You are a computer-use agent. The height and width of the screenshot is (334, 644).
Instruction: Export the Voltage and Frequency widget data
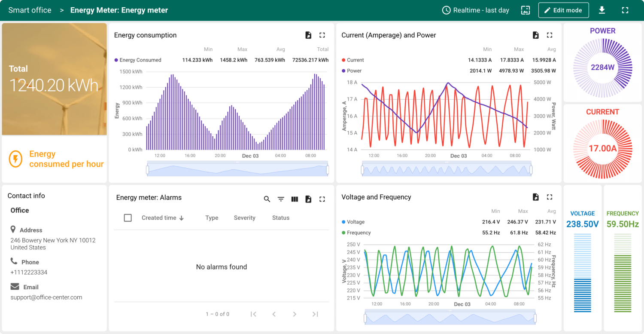[x=536, y=197]
